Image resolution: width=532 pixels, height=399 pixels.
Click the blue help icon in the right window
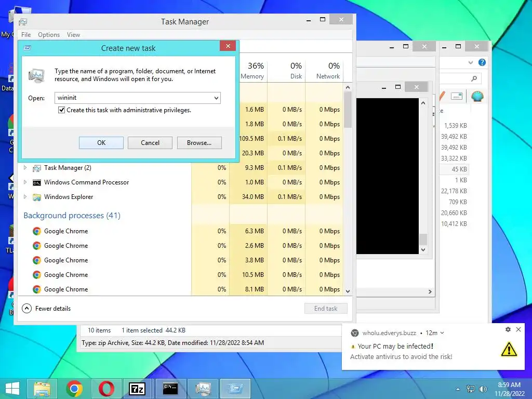[x=482, y=62]
